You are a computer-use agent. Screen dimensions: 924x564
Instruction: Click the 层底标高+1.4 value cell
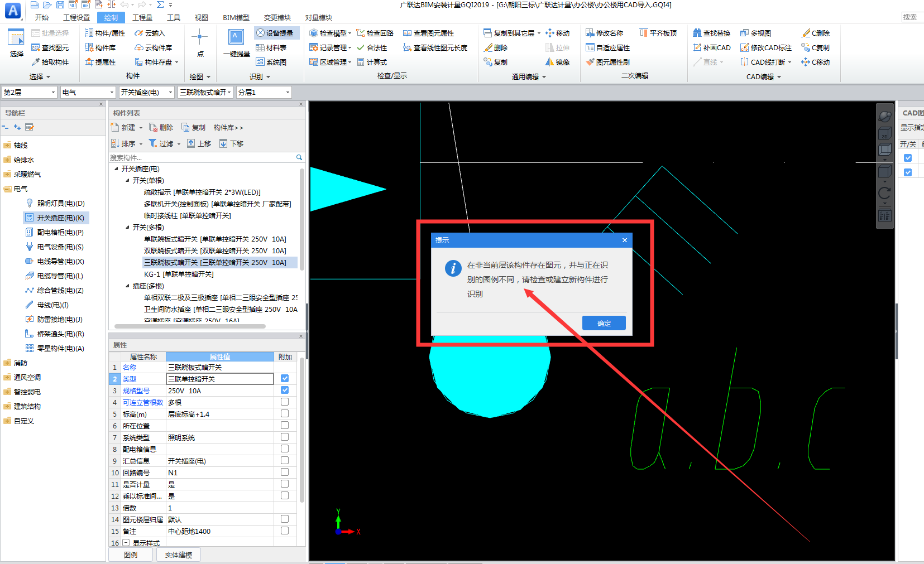[219, 414]
